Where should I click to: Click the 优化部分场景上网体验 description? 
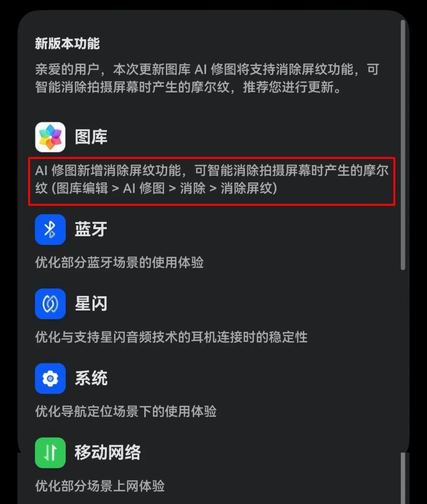[100, 486]
